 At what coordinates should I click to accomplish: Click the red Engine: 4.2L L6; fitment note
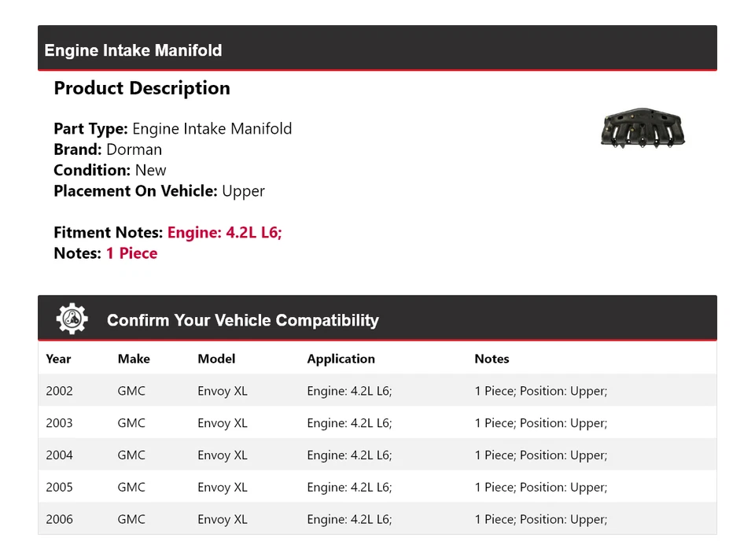point(224,233)
